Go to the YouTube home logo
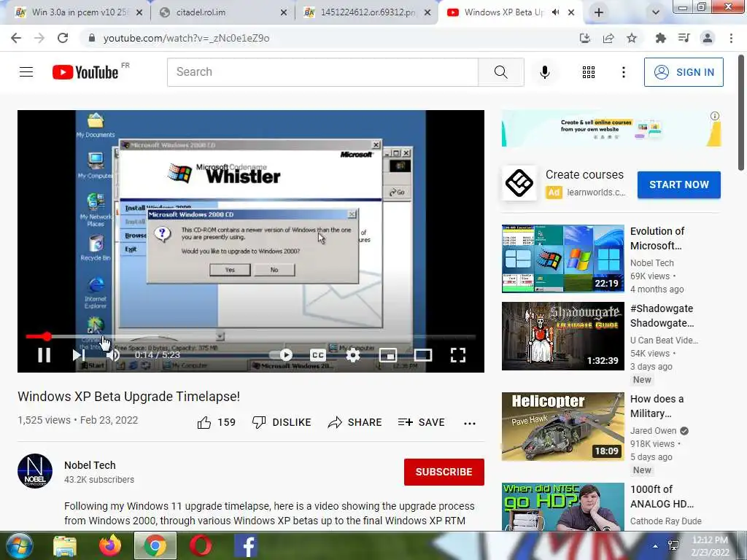Image resolution: width=747 pixels, height=560 pixels. 85,72
